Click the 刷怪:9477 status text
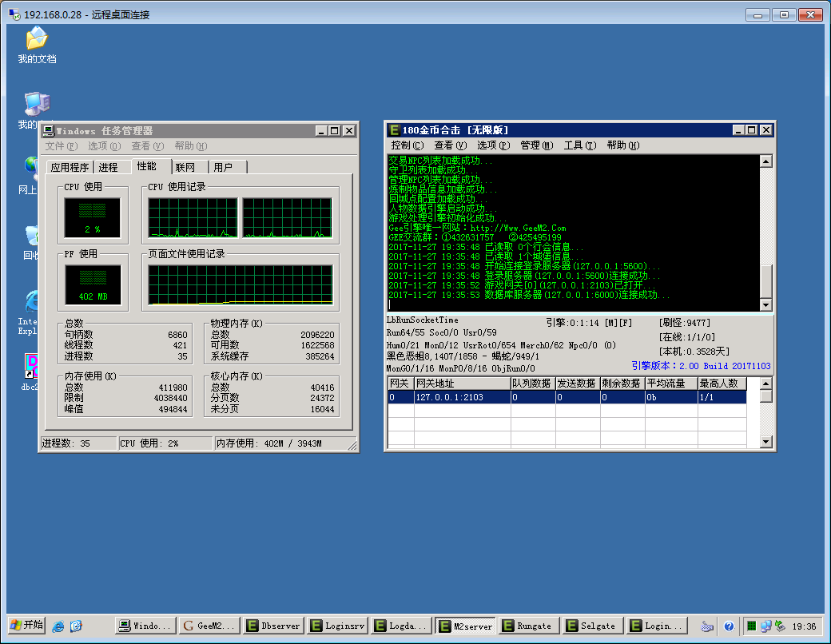The width and height of the screenshot is (831, 644). pyautogui.click(x=685, y=323)
